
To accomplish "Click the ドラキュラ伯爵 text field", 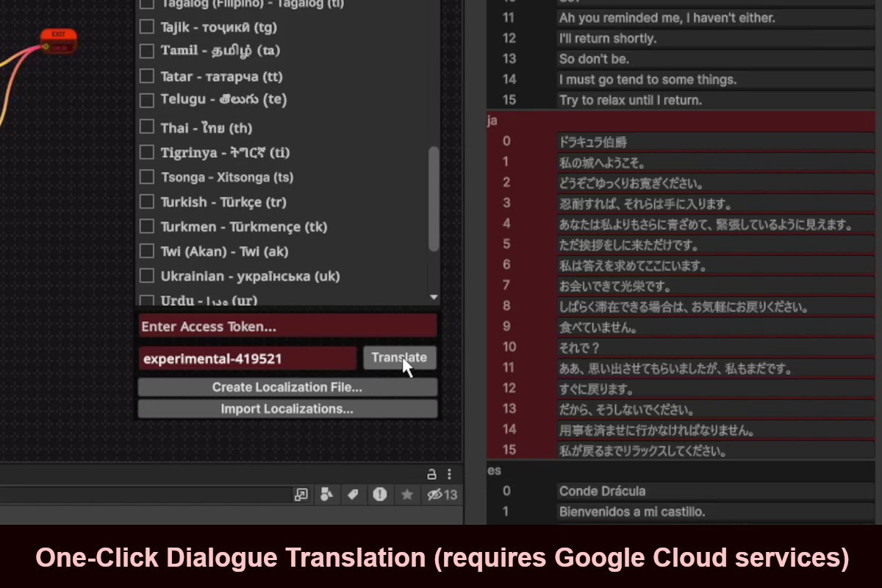I will point(716,142).
